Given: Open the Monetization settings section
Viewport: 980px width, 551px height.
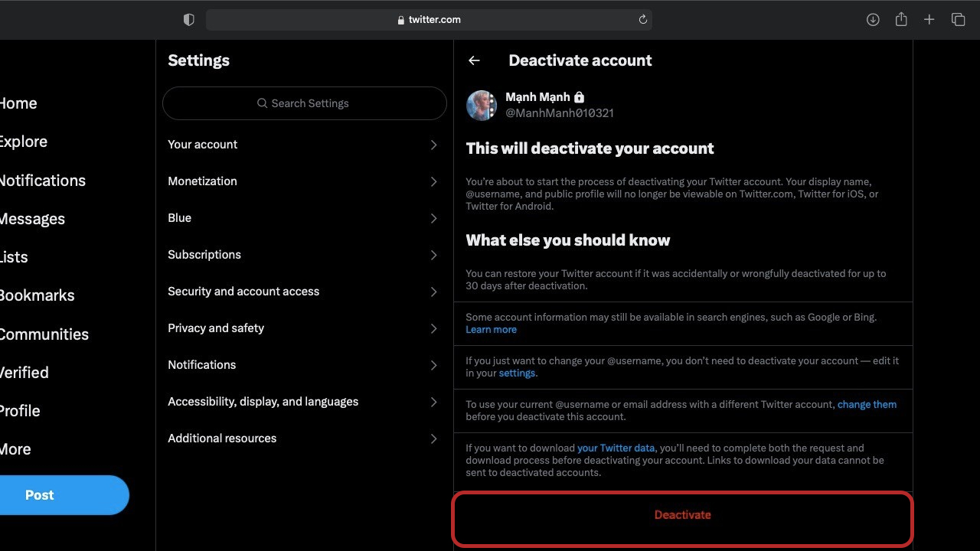Looking at the screenshot, I should (x=305, y=181).
